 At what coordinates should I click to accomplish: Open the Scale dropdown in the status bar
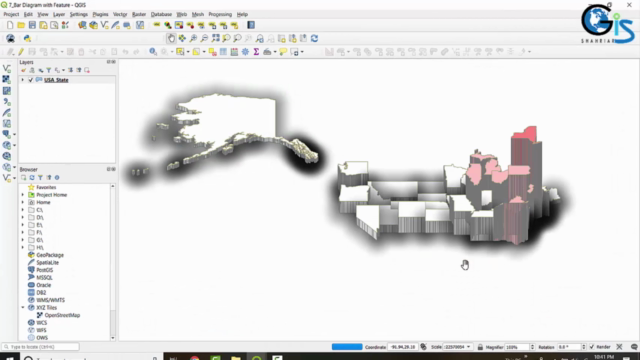point(468,347)
